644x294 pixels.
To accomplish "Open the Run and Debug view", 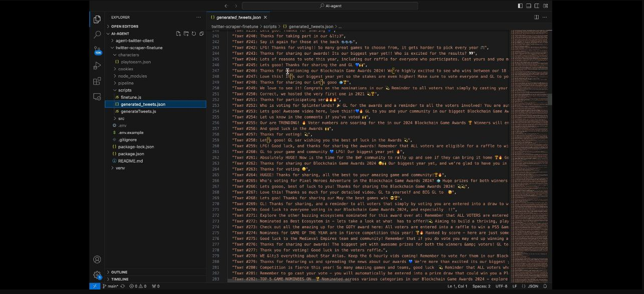I will (97, 66).
